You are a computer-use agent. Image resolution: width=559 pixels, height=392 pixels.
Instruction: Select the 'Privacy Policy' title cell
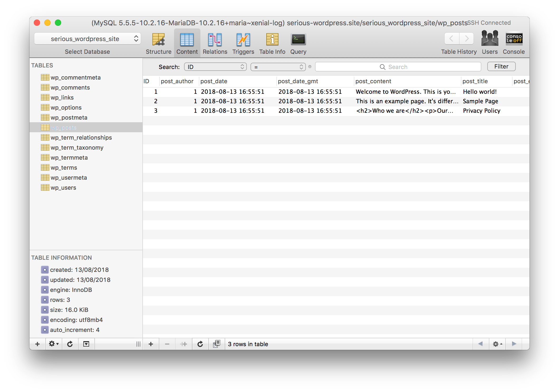click(x=487, y=111)
